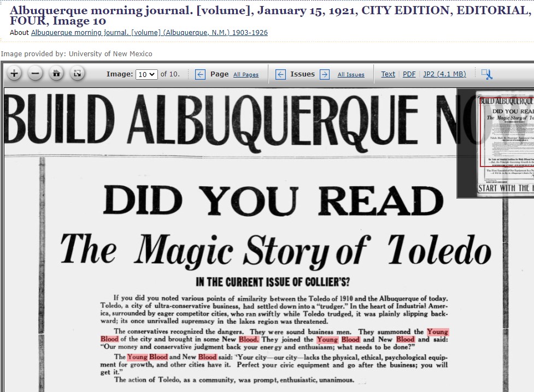Open the All Pages link

(246, 74)
